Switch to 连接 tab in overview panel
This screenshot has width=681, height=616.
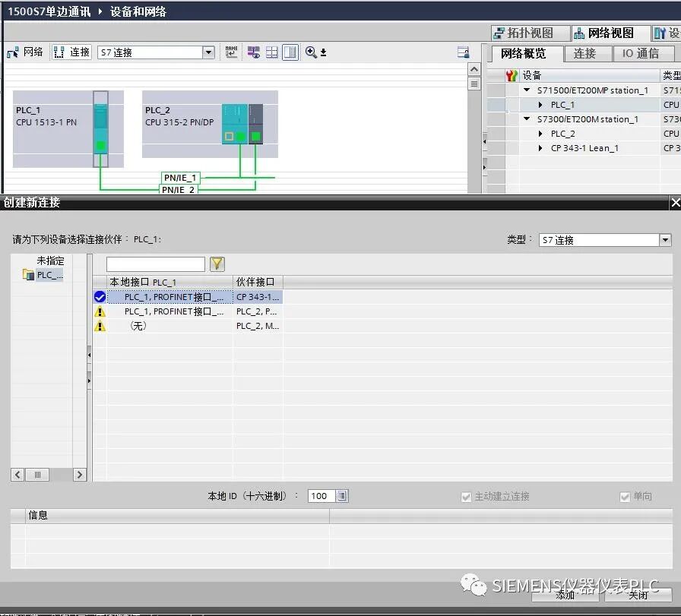[x=588, y=53]
